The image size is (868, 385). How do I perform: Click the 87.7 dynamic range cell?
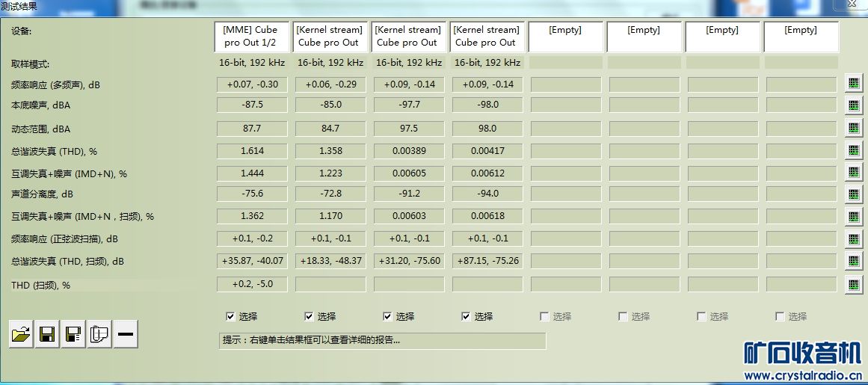tap(253, 129)
